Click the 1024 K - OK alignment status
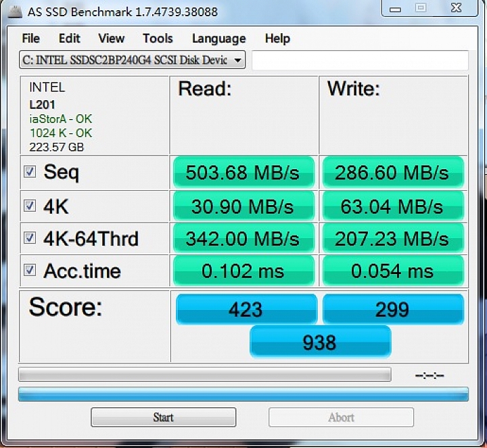The width and height of the screenshot is (487, 448). coord(61,133)
